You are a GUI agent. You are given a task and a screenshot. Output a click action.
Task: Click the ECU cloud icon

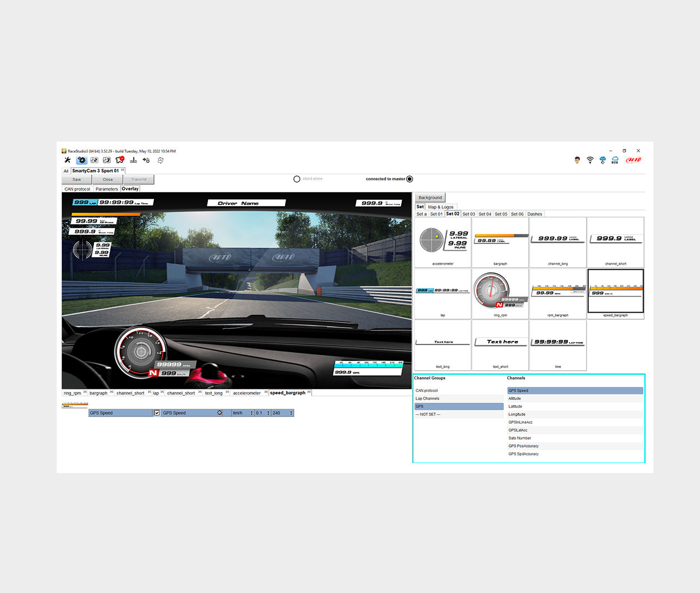615,160
